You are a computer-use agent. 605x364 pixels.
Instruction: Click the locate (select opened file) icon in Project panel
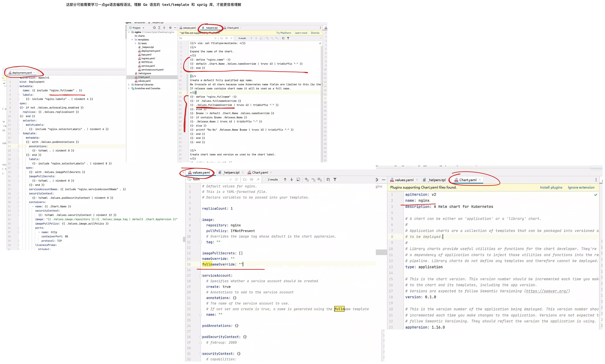coord(154,28)
